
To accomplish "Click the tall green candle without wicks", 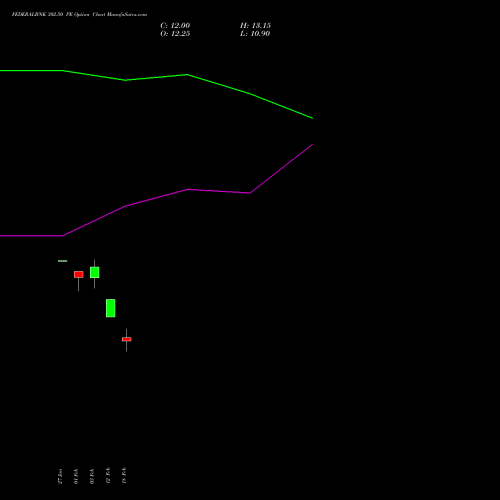I will click(x=110, y=308).
